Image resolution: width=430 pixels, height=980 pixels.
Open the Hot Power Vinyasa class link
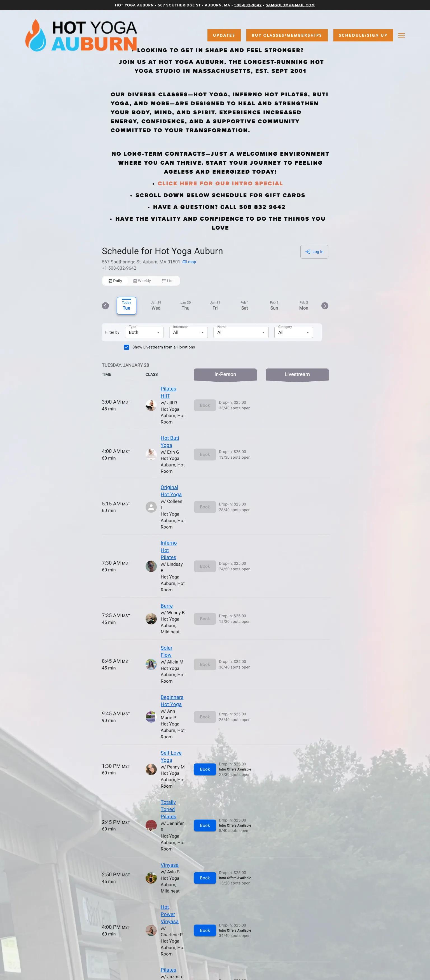(x=169, y=914)
